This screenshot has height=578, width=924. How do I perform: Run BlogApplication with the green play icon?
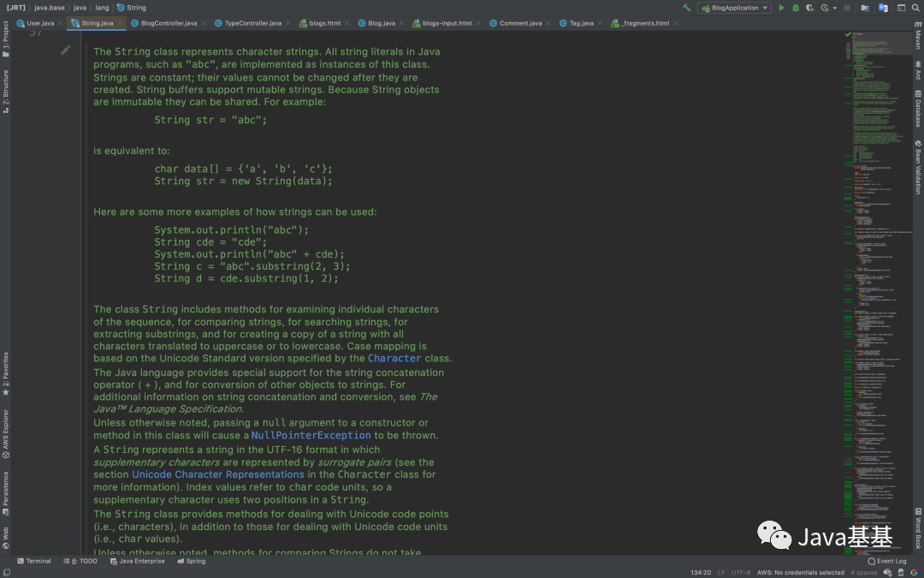pos(781,8)
